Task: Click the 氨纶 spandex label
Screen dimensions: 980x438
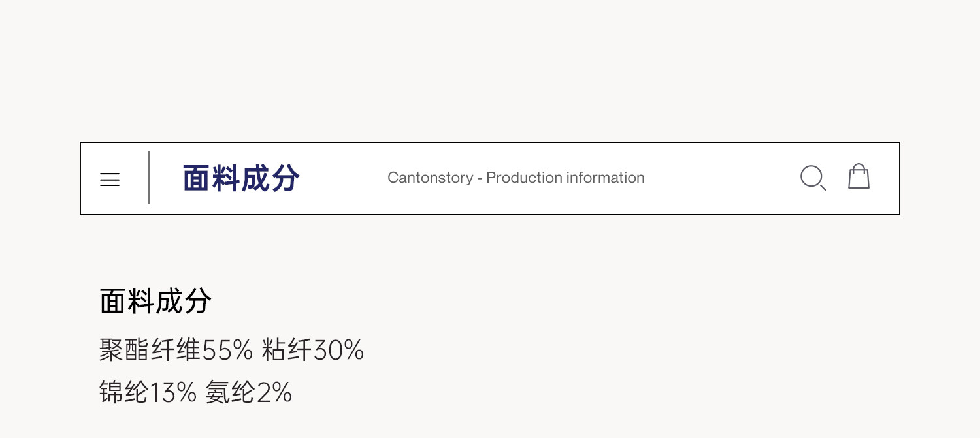Action: pyautogui.click(x=230, y=392)
